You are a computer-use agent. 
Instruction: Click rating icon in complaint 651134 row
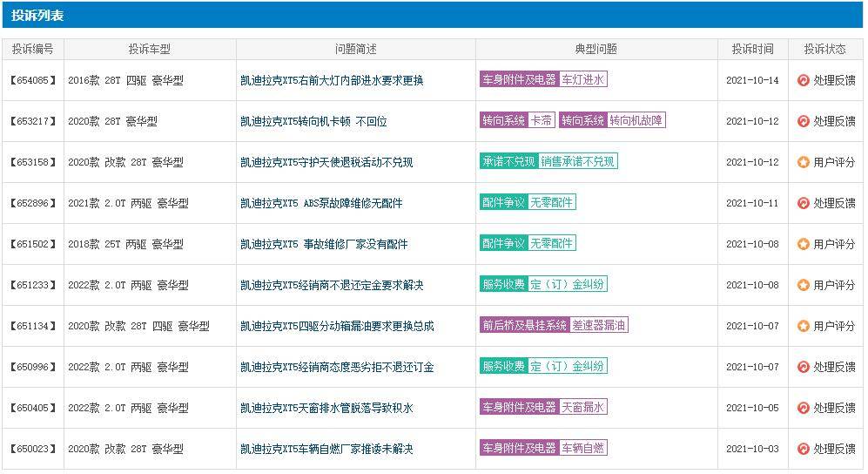pyautogui.click(x=803, y=326)
